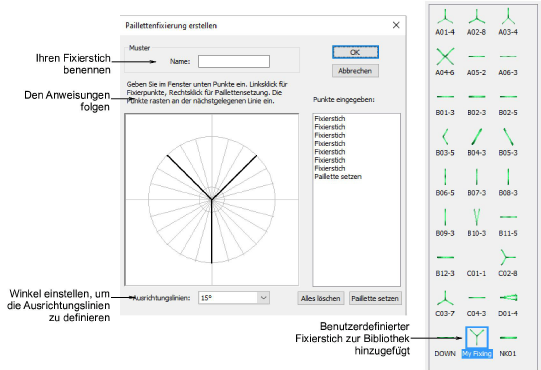The width and height of the screenshot is (541, 370).
Task: Select the A02-8 fixing stitch pattern
Action: coord(476,21)
